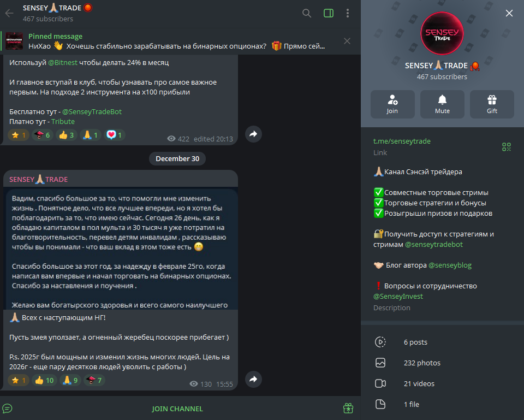Show the channel QR code icon
Screen dimensions: 524x420
(507, 147)
